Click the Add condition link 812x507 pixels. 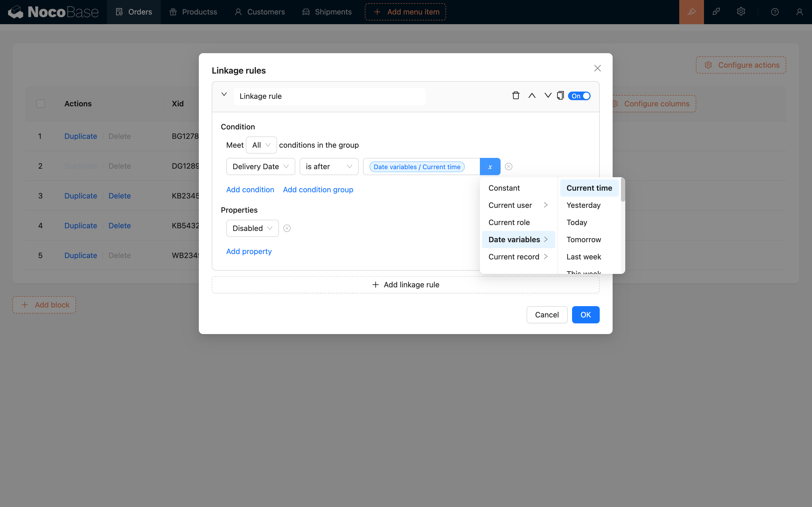point(250,190)
